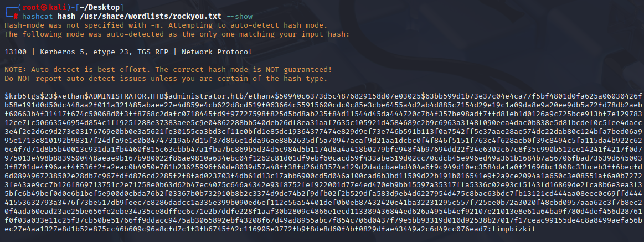
Task: Click the '~/Desktop' path in prompt
Action: click(x=100, y=8)
